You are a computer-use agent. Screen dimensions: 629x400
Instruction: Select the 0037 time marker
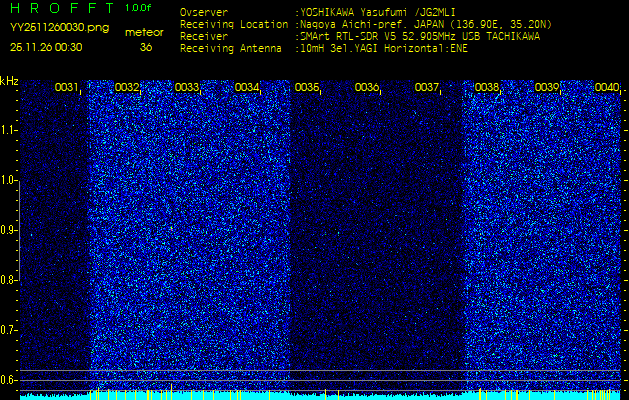pos(426,87)
